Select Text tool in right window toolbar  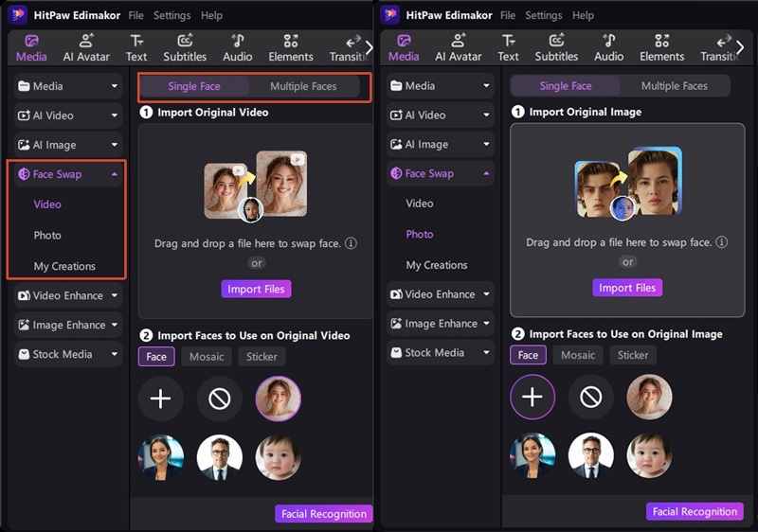(x=508, y=47)
